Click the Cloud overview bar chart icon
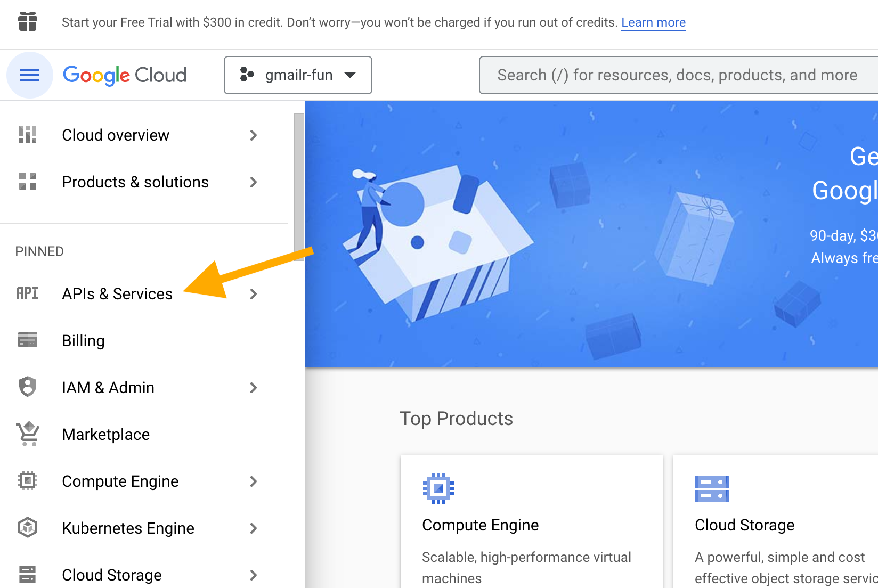 click(27, 135)
